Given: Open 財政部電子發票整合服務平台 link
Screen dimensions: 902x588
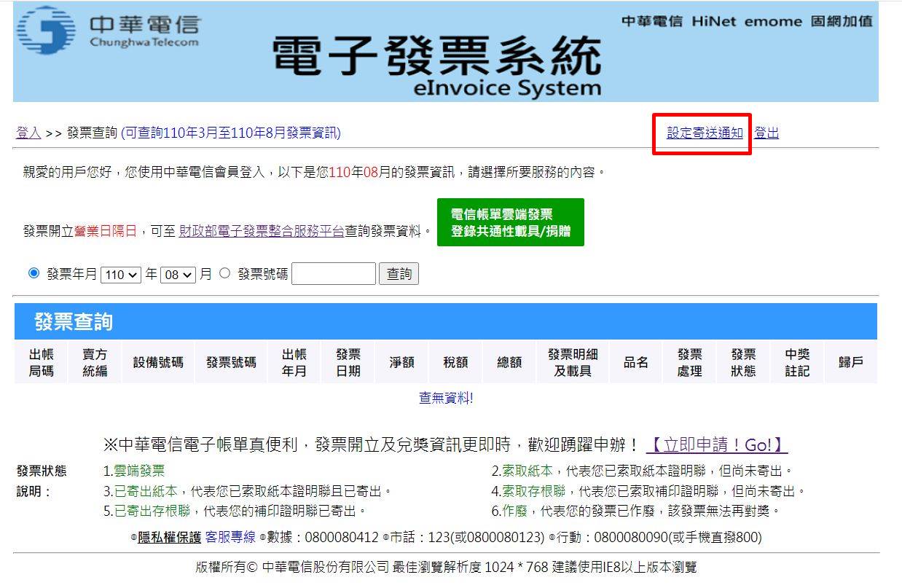Looking at the screenshot, I should pos(262,232).
